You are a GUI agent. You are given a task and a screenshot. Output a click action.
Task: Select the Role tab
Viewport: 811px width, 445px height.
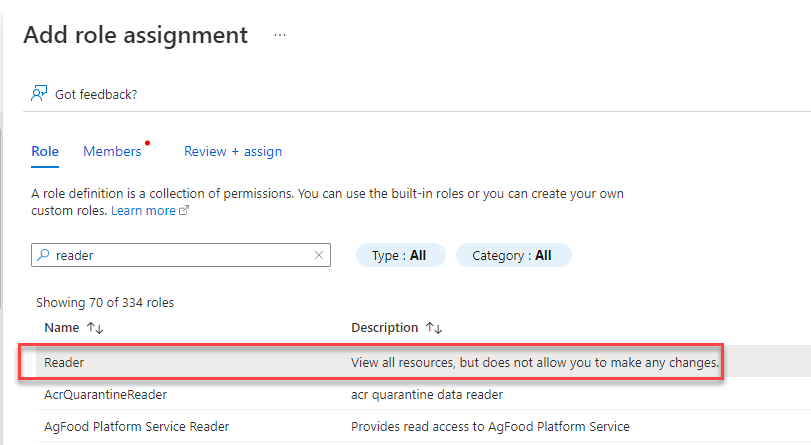[45, 151]
